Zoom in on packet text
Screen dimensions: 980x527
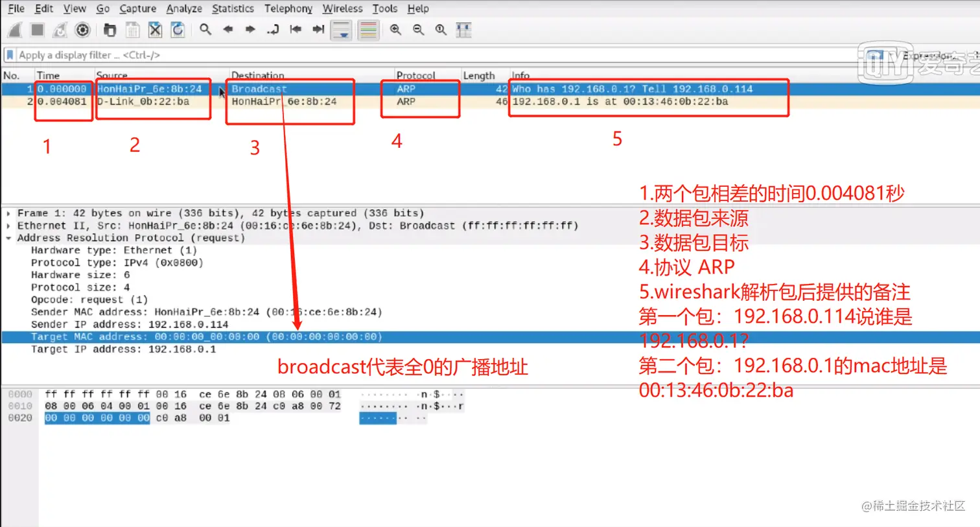(x=395, y=30)
